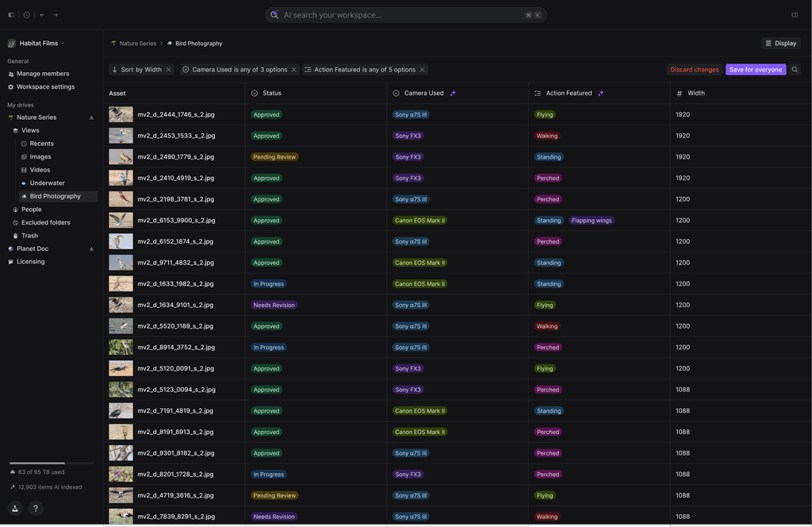
Task: Open the panel icon at top-right corner
Action: [795, 14]
